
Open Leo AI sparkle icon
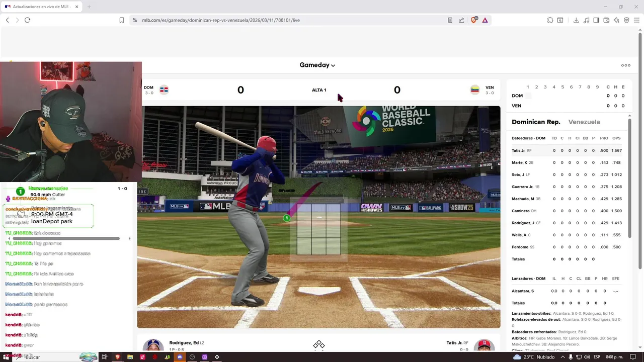click(616, 20)
